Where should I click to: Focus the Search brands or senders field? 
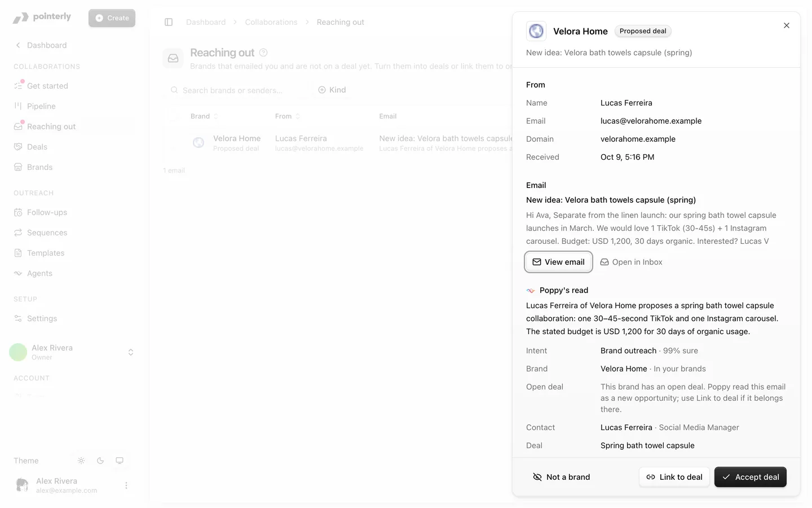pyautogui.click(x=236, y=90)
